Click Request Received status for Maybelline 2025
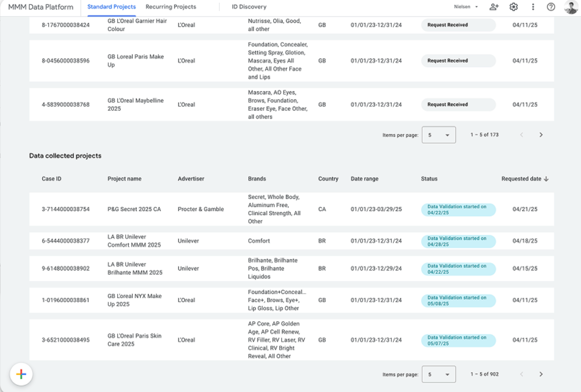Viewport: 581px width, 392px height. point(458,104)
